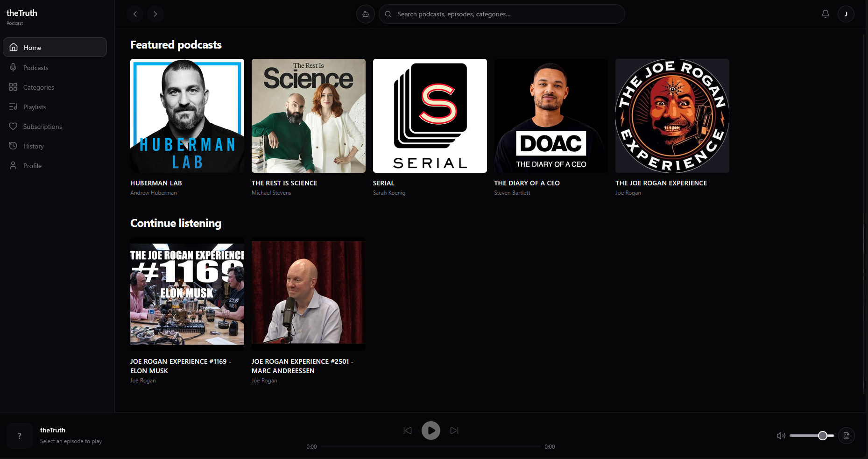Resume episode #2501 Marc Andreessen thumbnail
This screenshot has width=868, height=459.
point(309,294)
